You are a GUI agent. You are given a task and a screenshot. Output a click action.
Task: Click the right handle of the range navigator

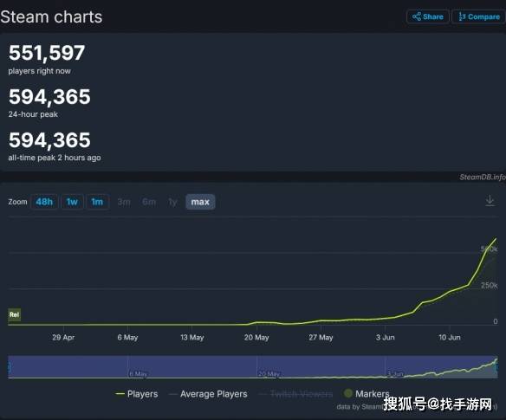coord(496,367)
